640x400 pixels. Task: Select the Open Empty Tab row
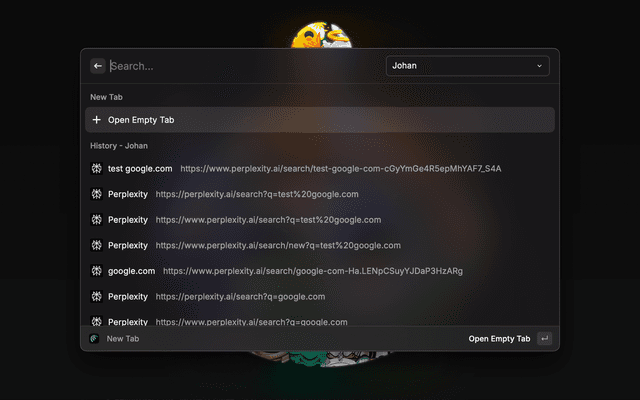(x=319, y=120)
